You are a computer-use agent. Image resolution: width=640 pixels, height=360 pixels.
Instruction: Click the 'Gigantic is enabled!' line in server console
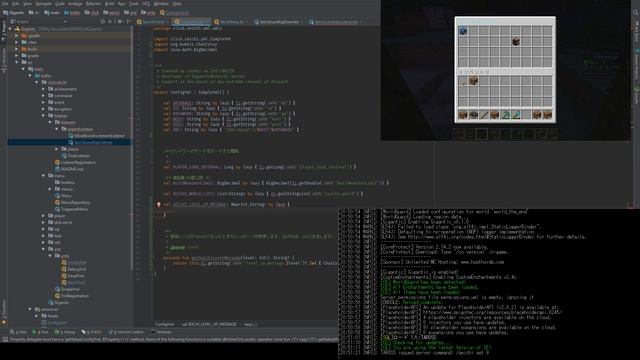tap(420, 272)
